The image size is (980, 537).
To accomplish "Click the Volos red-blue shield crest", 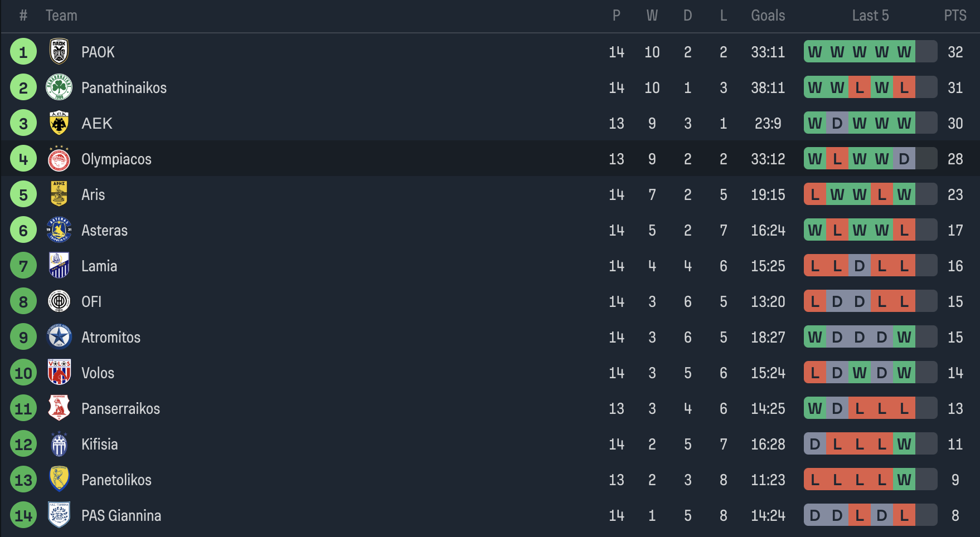I will tap(59, 373).
